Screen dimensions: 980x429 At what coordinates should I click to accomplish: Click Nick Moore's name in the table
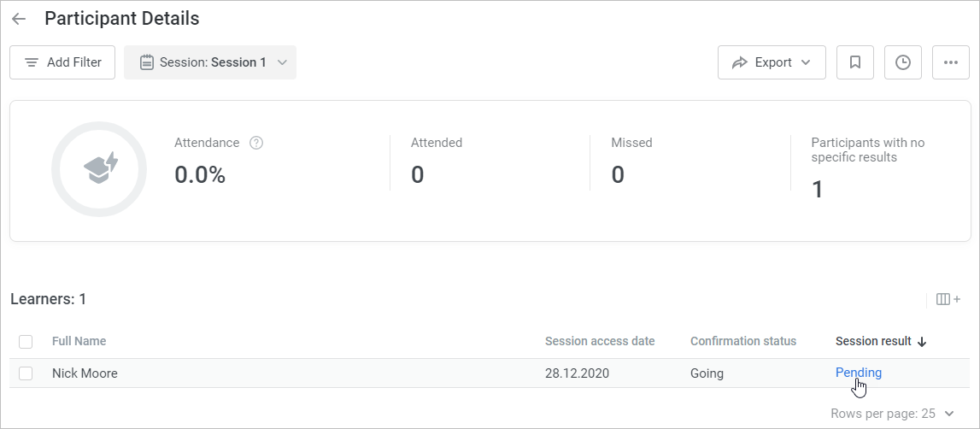(x=85, y=373)
